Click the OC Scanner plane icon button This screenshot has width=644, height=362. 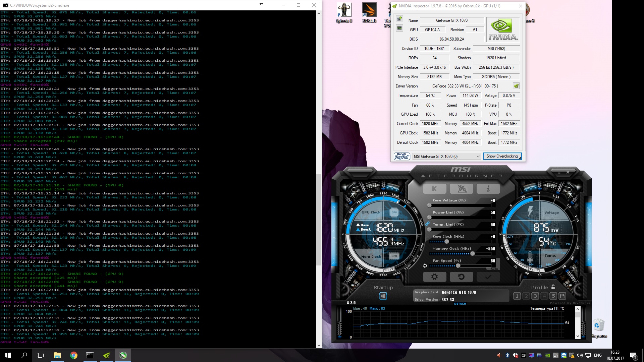click(x=461, y=189)
